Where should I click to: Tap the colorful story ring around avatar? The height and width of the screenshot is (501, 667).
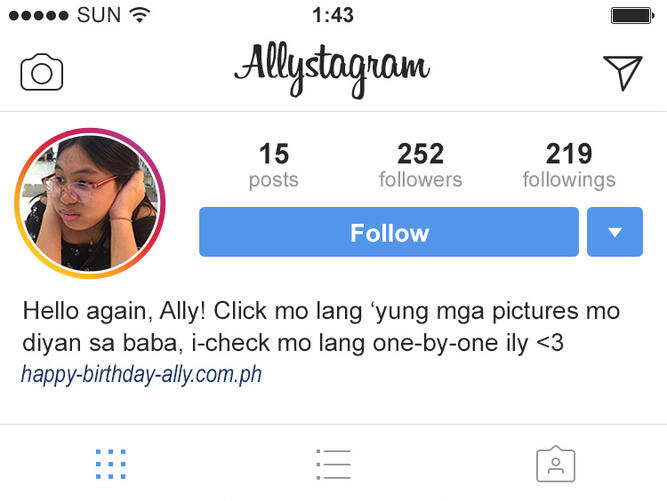coord(90,203)
